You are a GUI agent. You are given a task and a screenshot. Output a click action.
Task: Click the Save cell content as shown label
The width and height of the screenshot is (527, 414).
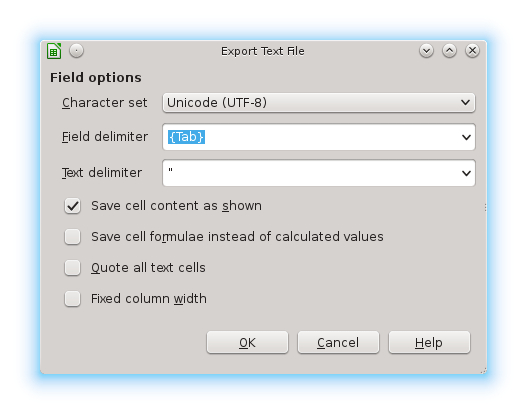(x=176, y=206)
